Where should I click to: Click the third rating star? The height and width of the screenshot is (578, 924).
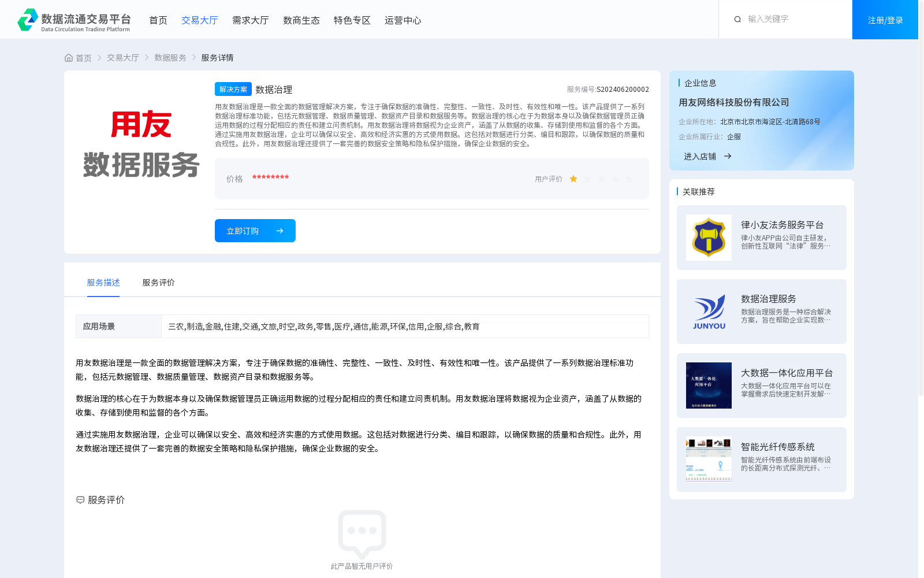601,179
